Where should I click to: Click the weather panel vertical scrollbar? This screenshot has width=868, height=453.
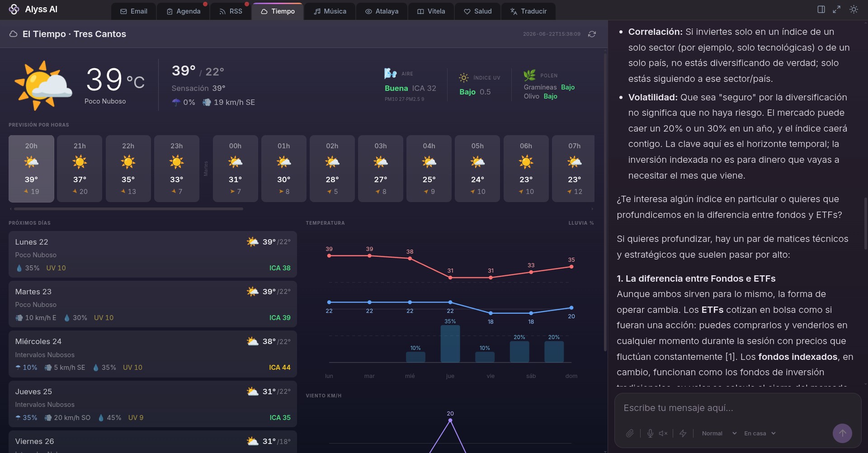click(x=605, y=203)
